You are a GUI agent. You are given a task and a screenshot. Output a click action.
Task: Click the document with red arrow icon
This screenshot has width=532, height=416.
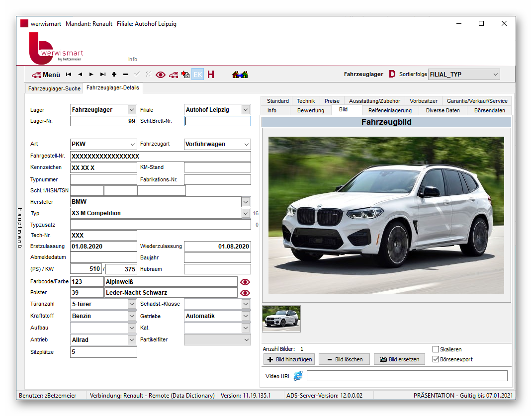[x=185, y=75]
